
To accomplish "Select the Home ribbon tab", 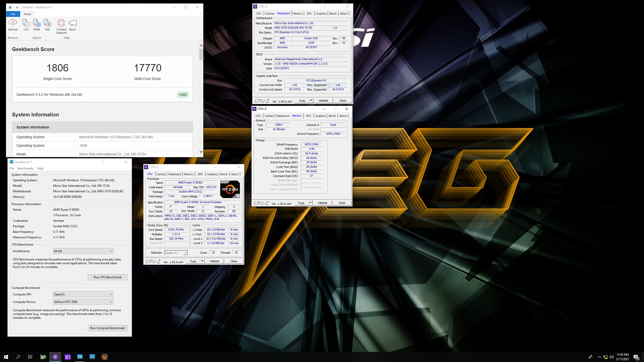I will pos(27,14).
